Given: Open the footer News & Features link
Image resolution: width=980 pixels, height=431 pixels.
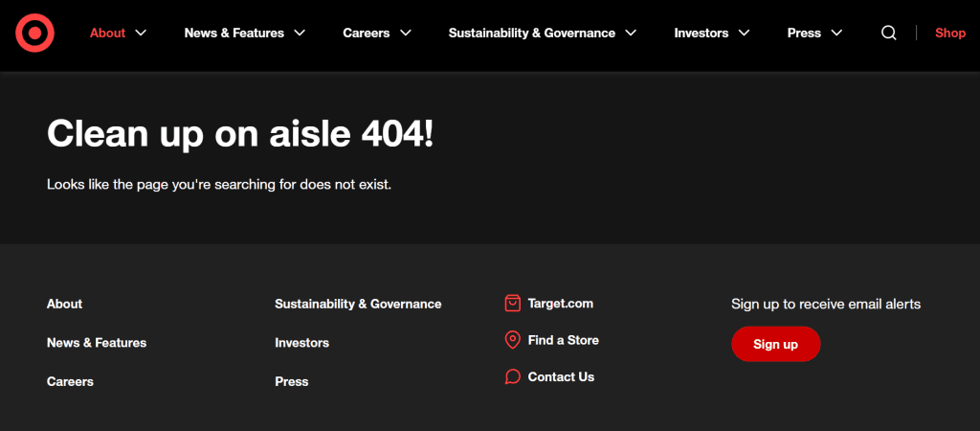Looking at the screenshot, I should (96, 343).
